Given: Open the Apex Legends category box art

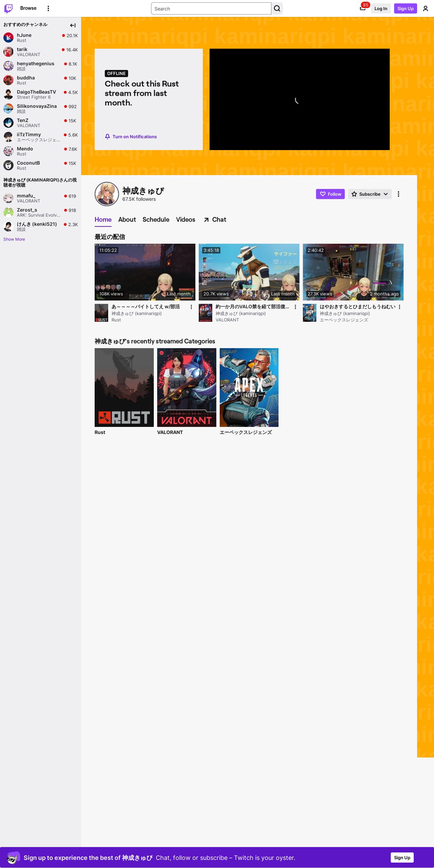Looking at the screenshot, I should 249,387.
